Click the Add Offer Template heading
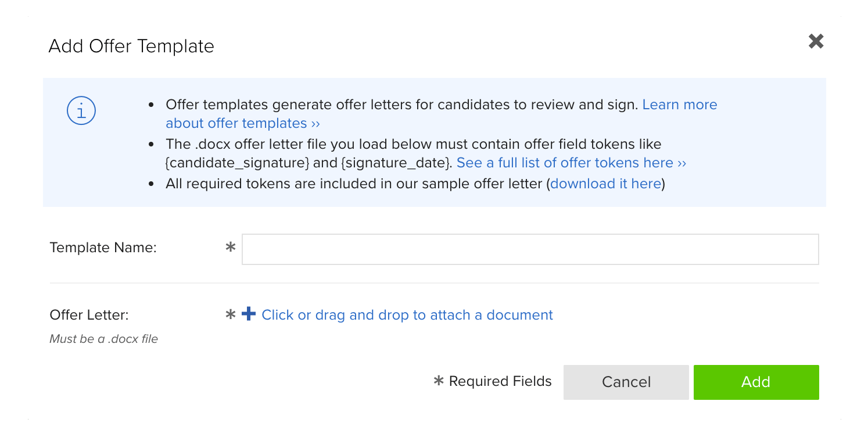The height and width of the screenshot is (444, 868). pos(131,46)
